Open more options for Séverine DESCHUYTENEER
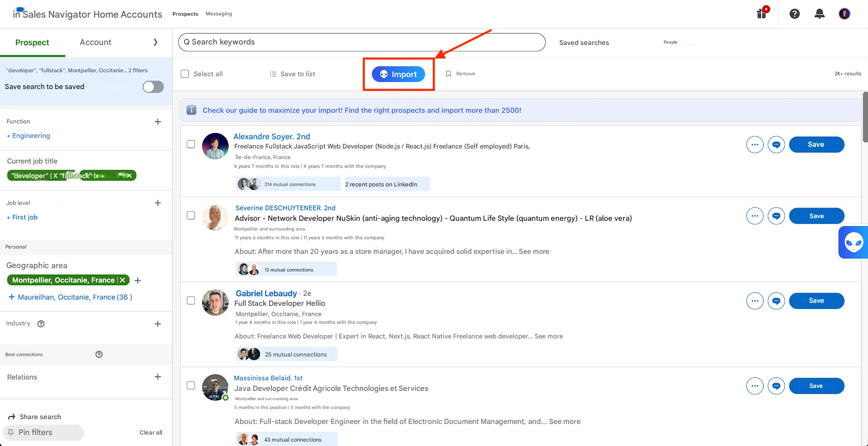The image size is (868, 446). 755,216
